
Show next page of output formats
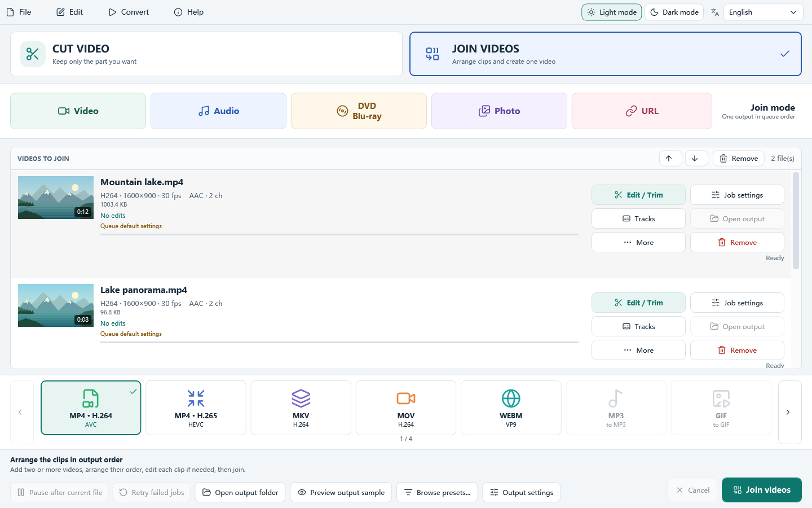coord(790,413)
